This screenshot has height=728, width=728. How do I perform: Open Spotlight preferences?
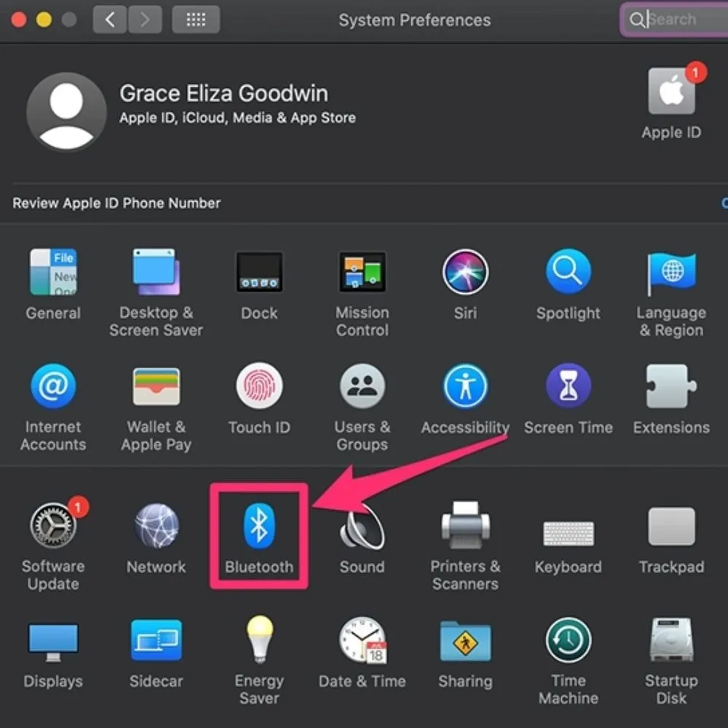tap(569, 272)
